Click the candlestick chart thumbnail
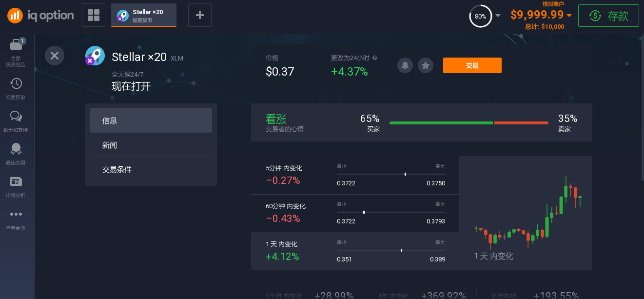644x299 pixels. (526, 213)
